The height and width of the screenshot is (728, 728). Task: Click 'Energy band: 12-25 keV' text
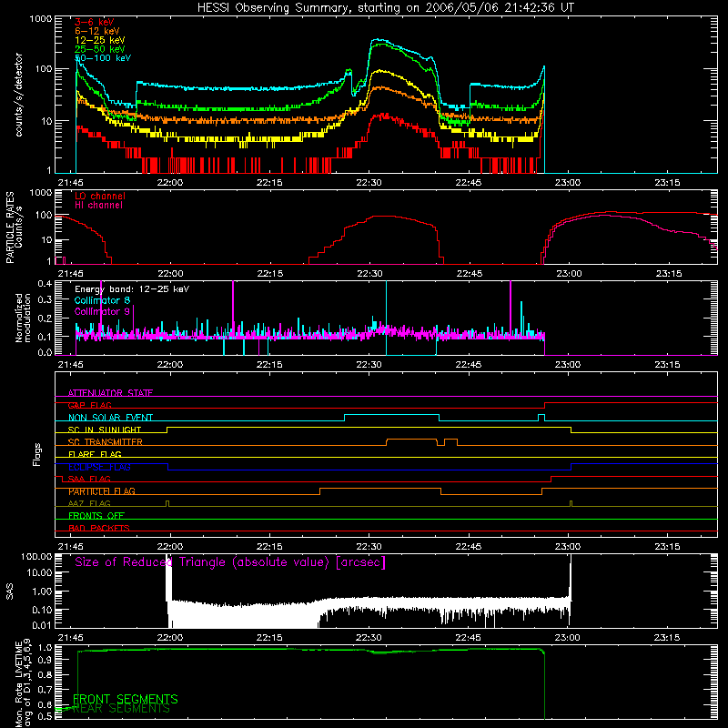pyautogui.click(x=132, y=289)
